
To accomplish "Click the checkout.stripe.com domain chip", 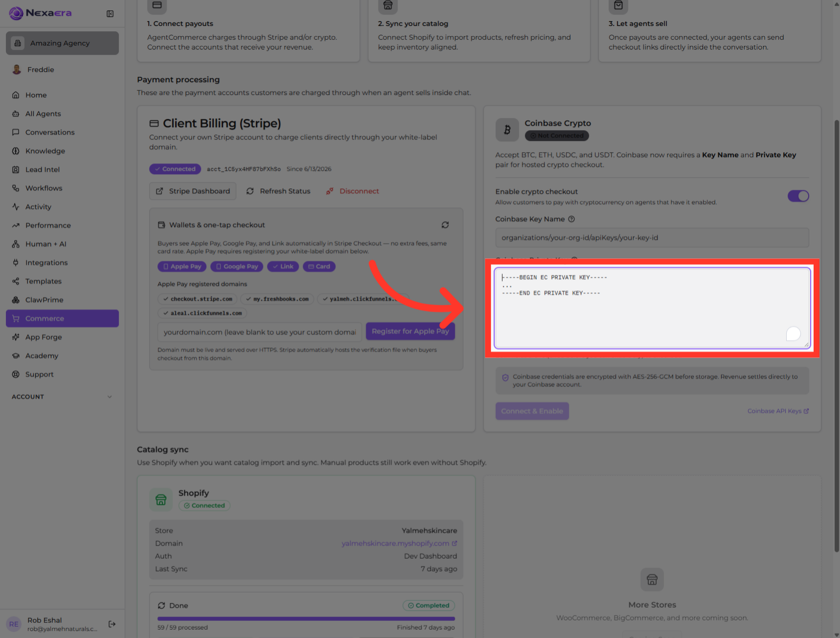I will coord(198,299).
